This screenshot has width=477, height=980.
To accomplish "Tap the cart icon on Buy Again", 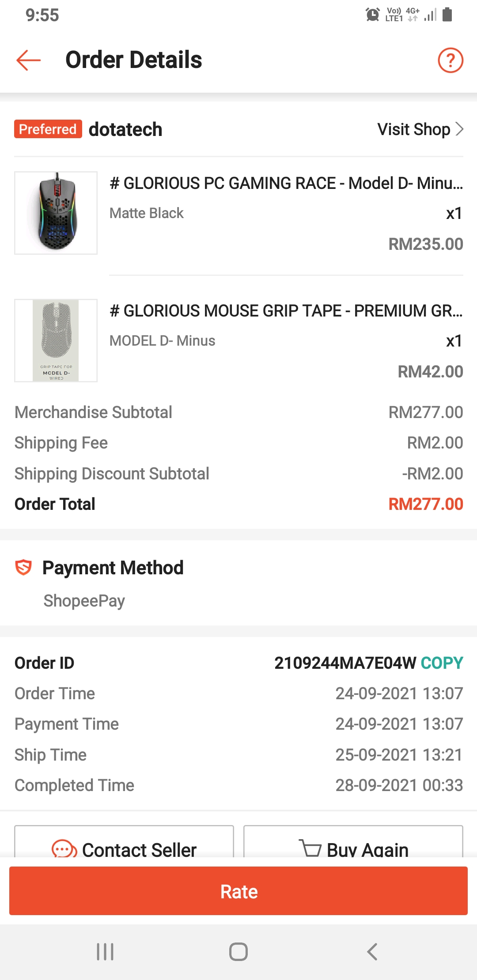I will (310, 848).
